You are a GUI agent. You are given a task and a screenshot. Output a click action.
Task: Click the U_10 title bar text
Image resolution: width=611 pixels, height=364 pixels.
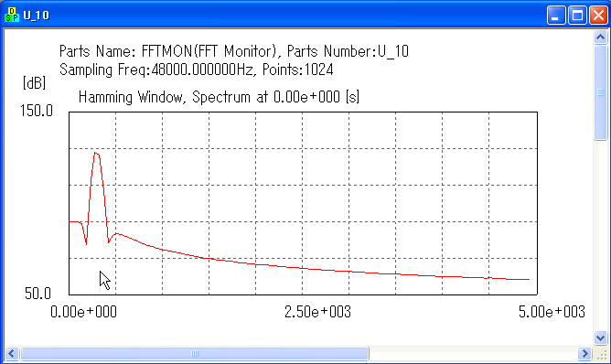tap(37, 16)
